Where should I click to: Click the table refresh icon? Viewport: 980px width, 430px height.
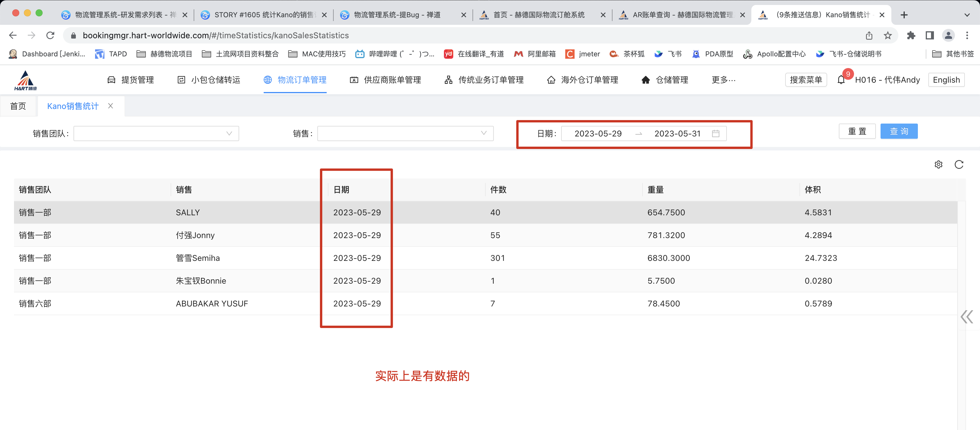point(959,164)
